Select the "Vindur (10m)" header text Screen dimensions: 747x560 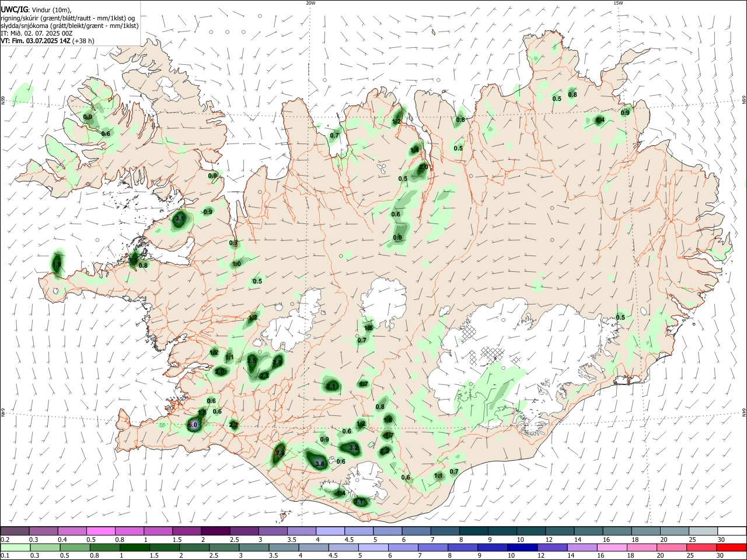pyautogui.click(x=52, y=10)
